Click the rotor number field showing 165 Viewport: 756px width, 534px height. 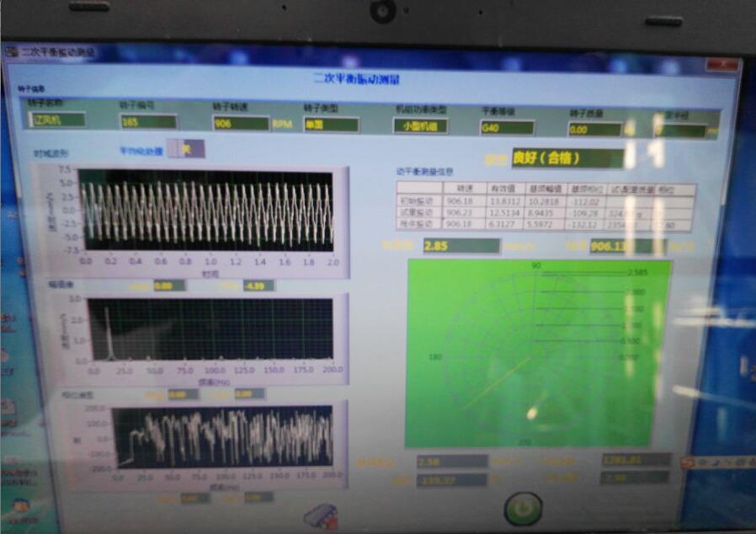click(148, 122)
